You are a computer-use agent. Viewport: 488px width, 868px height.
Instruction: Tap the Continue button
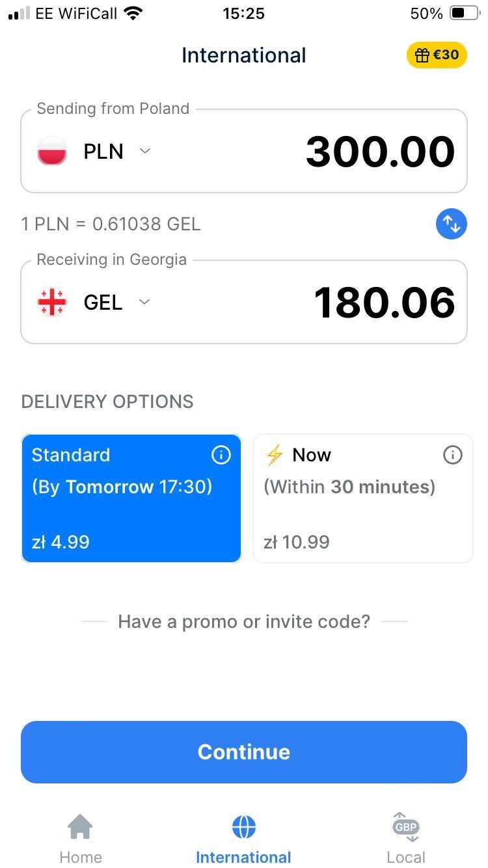pos(244,752)
